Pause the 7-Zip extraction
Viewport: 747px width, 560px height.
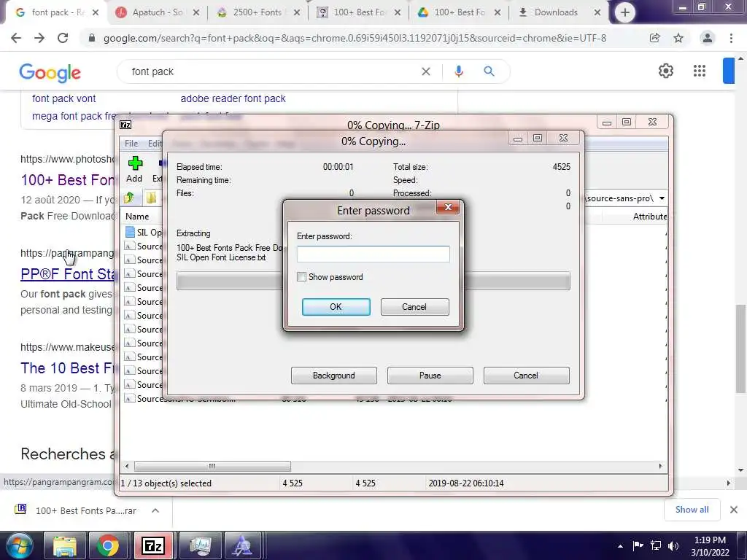pyautogui.click(x=430, y=376)
